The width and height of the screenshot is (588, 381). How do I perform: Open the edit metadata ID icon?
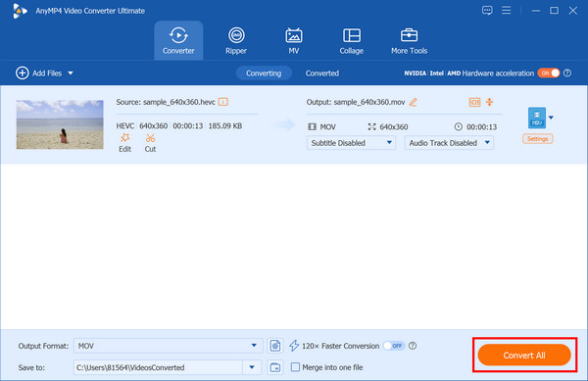(474, 102)
